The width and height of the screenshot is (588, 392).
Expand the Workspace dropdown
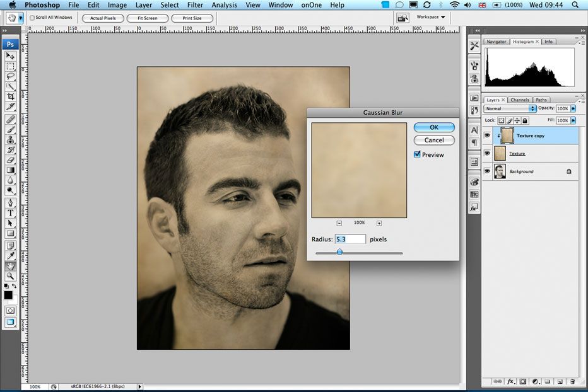coord(432,18)
